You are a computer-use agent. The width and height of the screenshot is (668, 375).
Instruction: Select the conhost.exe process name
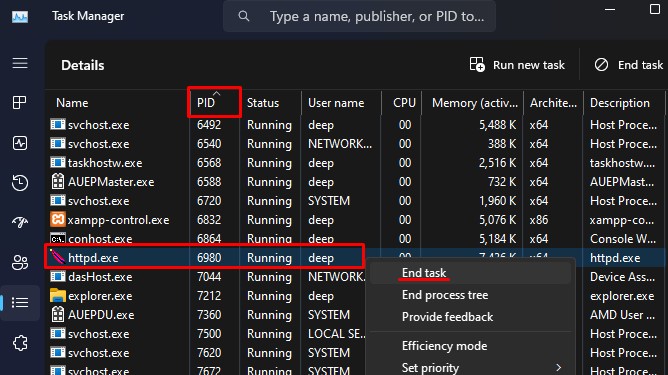click(100, 239)
